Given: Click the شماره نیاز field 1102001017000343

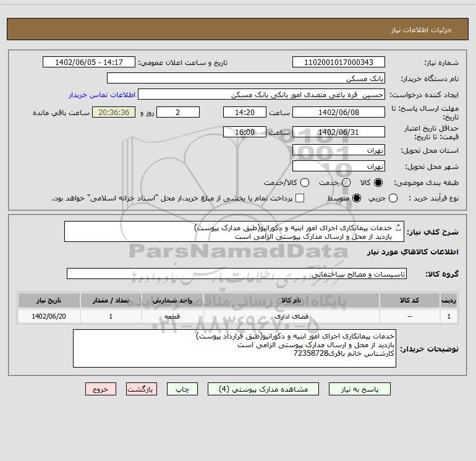Looking at the screenshot, I should point(339,62).
